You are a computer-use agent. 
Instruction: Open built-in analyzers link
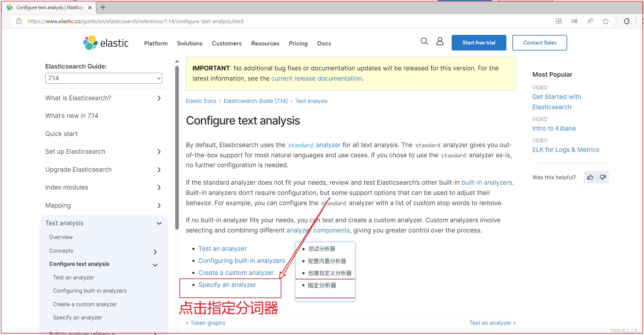click(x=487, y=183)
